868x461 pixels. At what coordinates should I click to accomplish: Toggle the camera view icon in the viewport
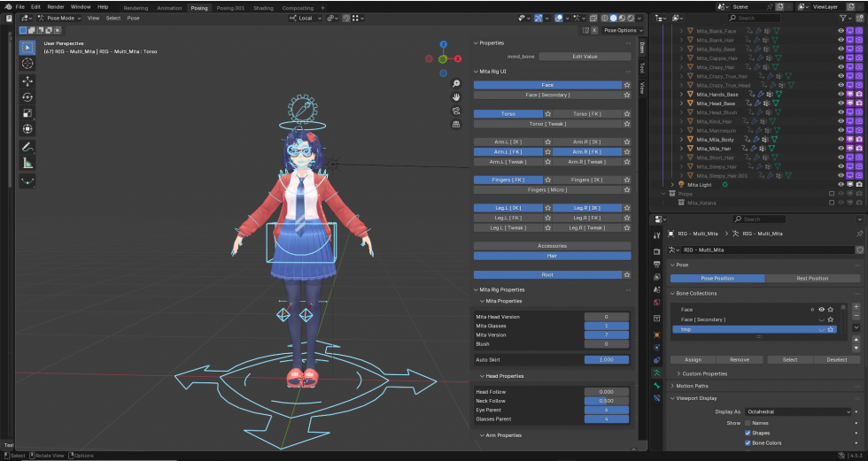click(456, 111)
